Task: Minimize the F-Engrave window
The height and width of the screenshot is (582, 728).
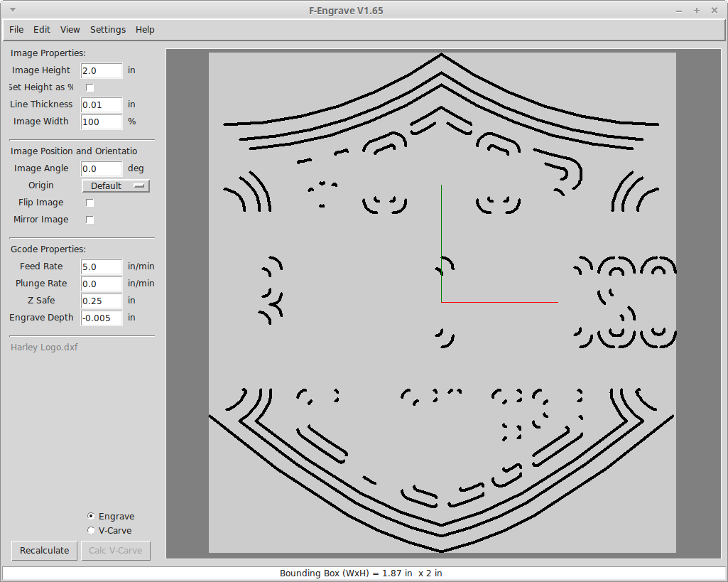Action: pos(679,11)
